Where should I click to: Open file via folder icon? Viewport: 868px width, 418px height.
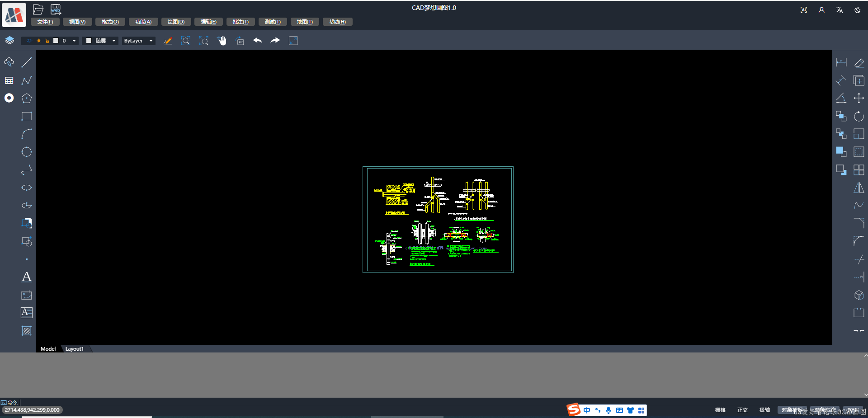(x=38, y=9)
